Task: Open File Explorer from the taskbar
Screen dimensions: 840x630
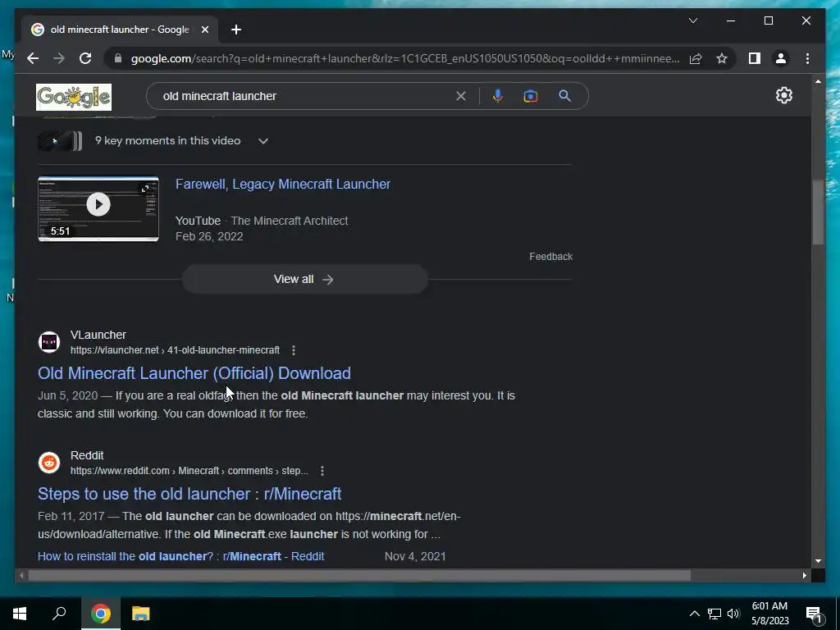Action: click(x=141, y=614)
